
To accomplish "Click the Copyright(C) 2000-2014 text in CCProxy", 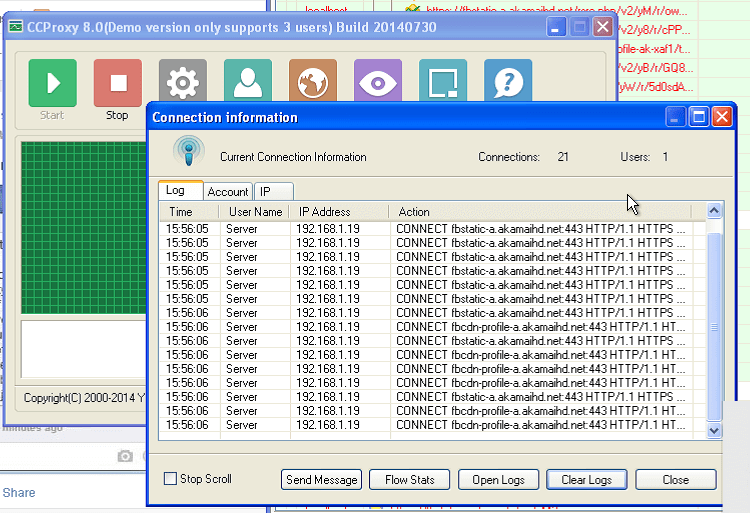I will [x=84, y=398].
